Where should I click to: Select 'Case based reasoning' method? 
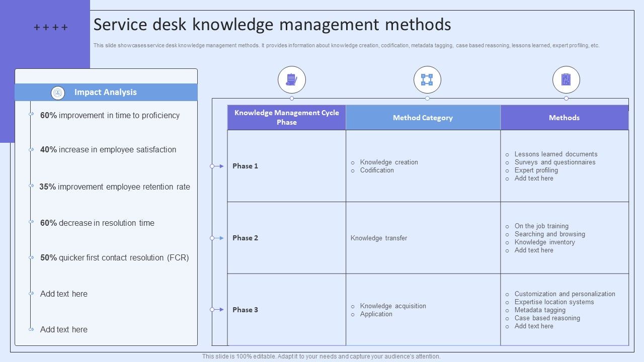click(547, 318)
